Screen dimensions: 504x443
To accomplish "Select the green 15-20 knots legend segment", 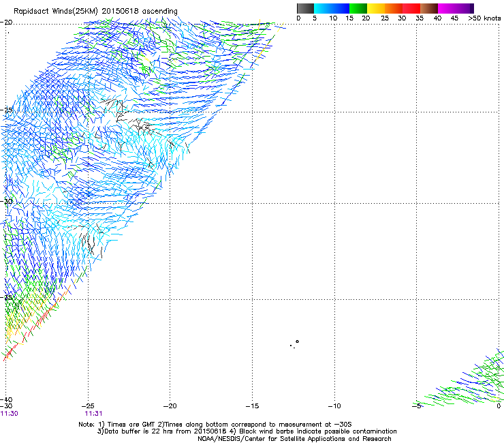I will 358,8.
